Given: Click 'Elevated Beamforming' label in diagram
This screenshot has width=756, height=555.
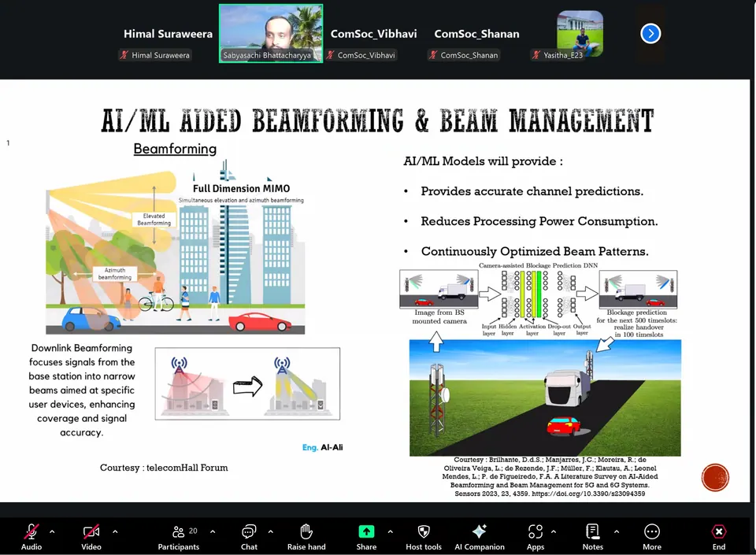Looking at the screenshot, I should click(x=154, y=220).
